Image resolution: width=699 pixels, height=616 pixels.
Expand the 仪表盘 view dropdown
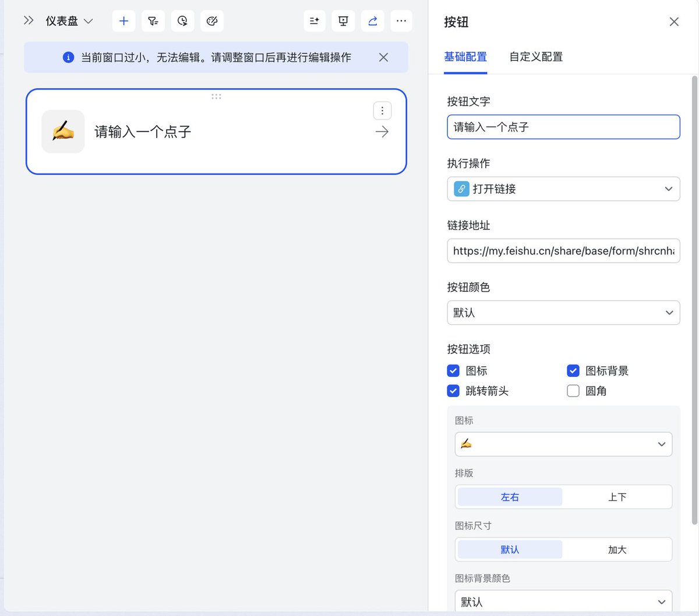pos(69,21)
